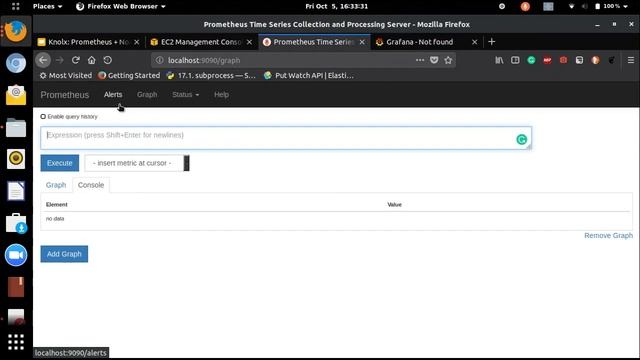
Task: Bookmark this page with the star
Action: point(448,60)
